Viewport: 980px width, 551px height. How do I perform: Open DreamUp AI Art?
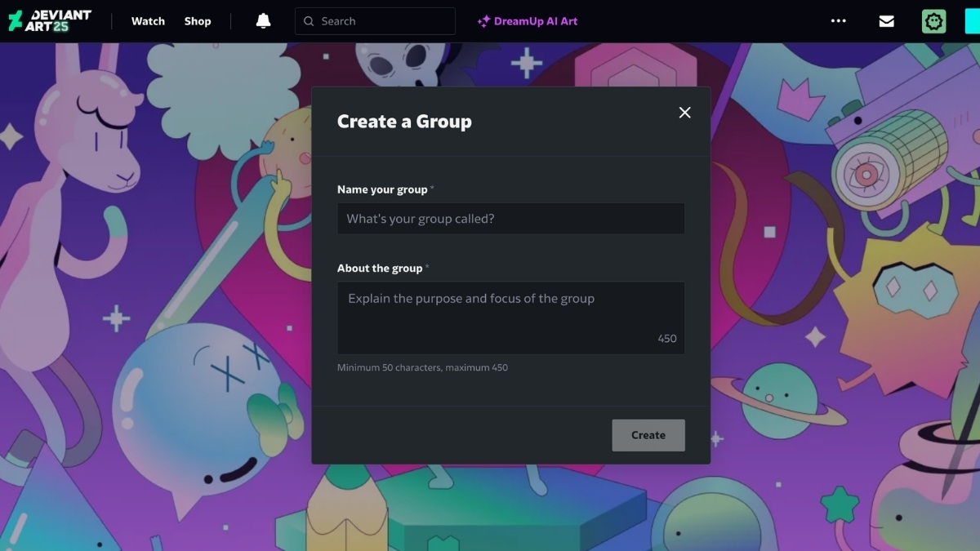pos(528,21)
